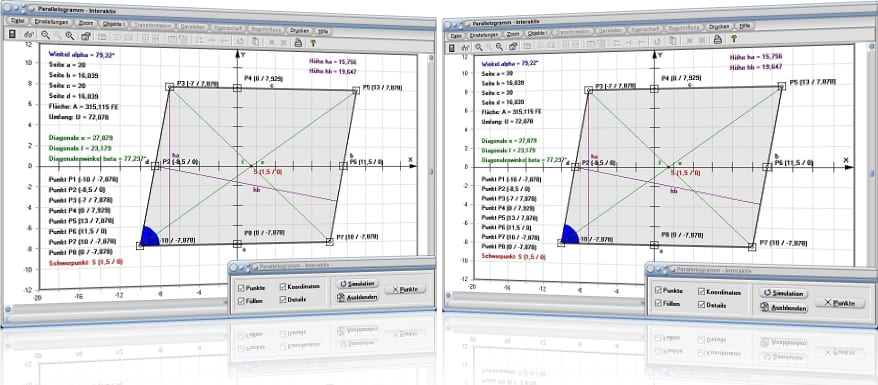Click the graph curve icon, left window
Screen dimensions: 878x385
(29, 35)
